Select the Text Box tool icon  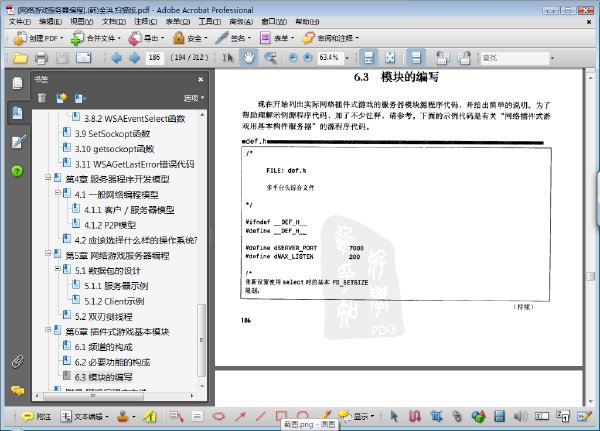(x=197, y=416)
